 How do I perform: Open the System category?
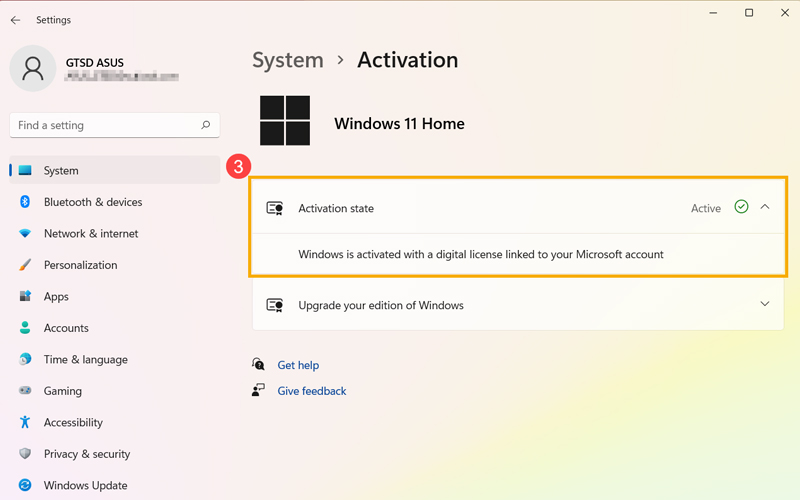coord(115,170)
